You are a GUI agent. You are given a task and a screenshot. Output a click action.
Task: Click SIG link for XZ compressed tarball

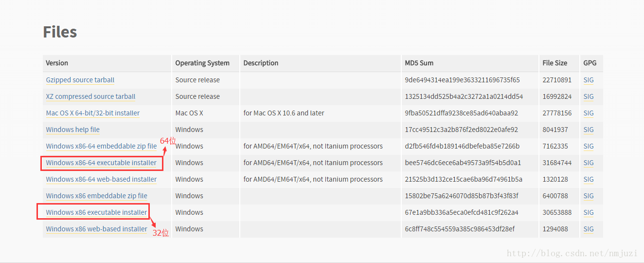point(589,96)
